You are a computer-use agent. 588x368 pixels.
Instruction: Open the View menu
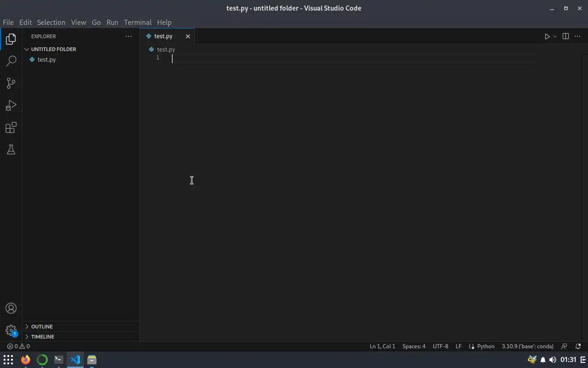[x=79, y=22]
